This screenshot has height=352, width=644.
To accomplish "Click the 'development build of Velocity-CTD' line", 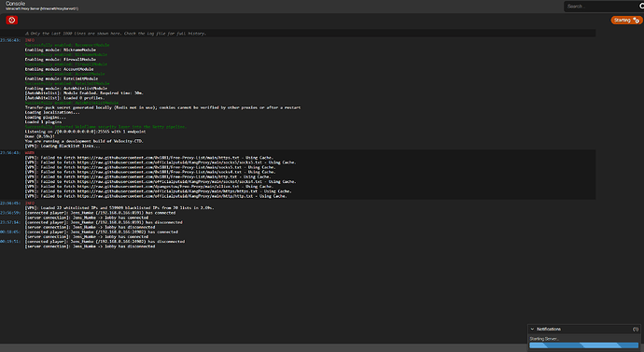I will tap(84, 141).
